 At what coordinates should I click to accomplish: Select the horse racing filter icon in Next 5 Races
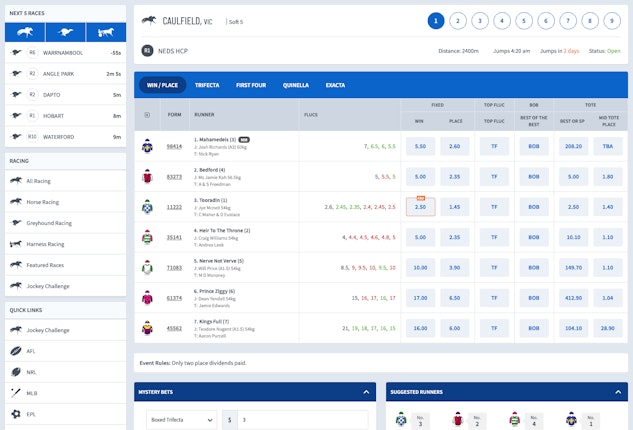tap(25, 32)
